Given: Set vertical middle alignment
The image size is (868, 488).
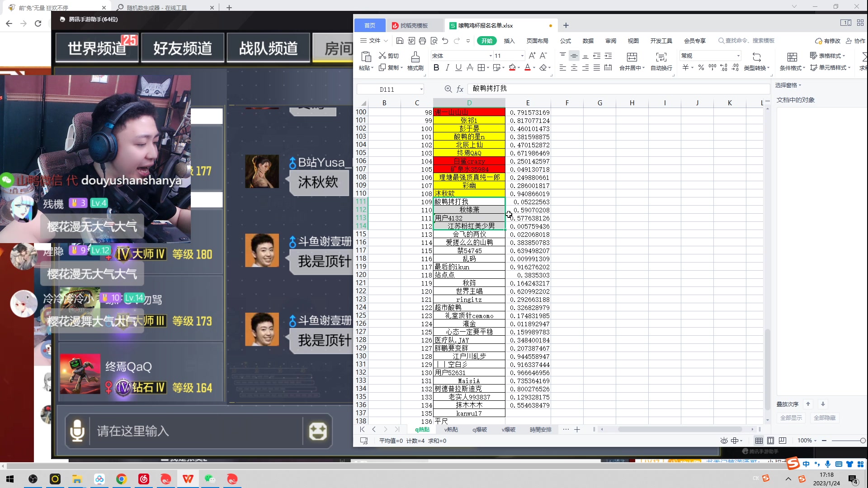Looking at the screenshot, I should tap(574, 56).
